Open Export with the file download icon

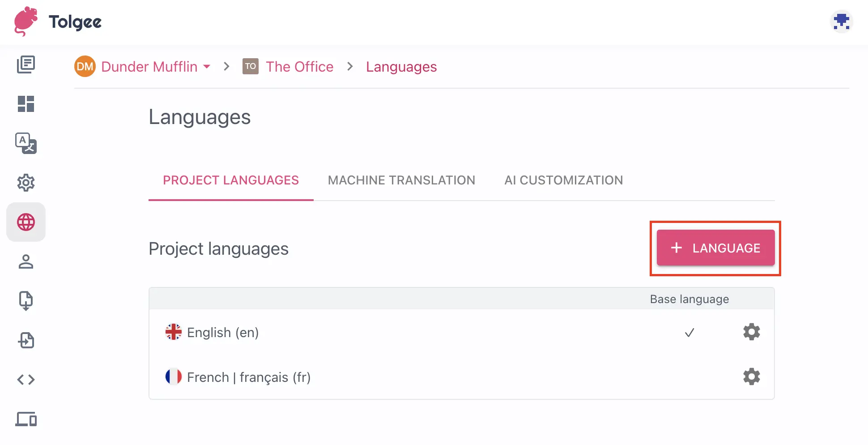point(26,300)
